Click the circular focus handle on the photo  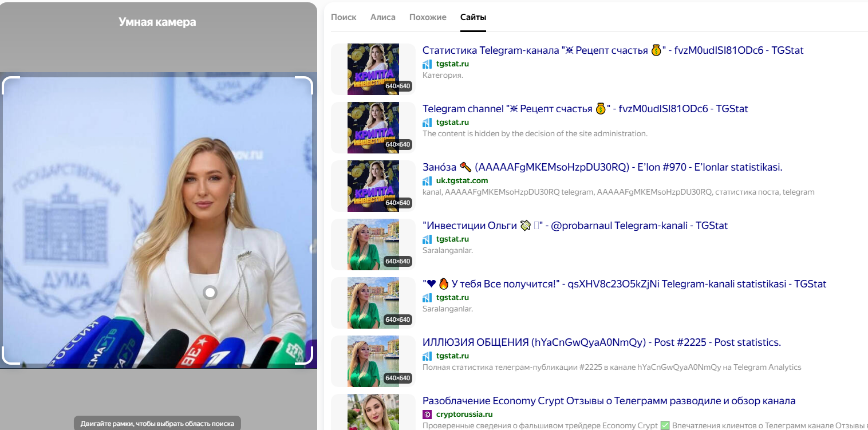coord(210,293)
